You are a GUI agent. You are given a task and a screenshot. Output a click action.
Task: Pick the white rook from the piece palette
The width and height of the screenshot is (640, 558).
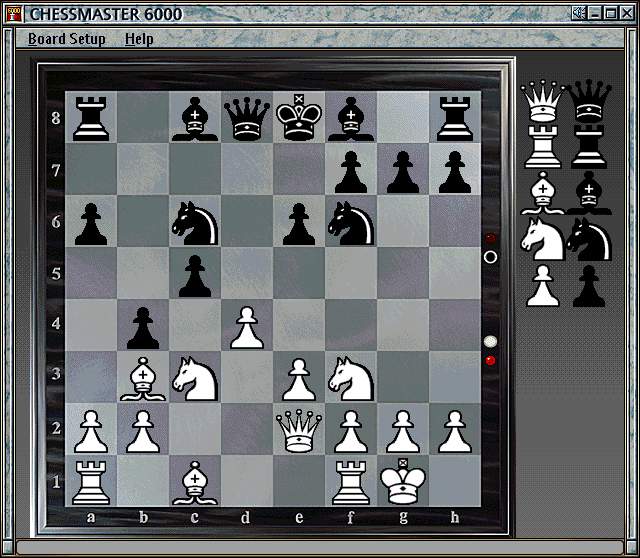(x=542, y=147)
